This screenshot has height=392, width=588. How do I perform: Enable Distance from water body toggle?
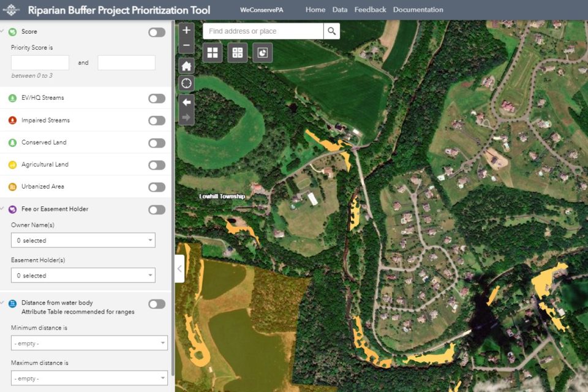pyautogui.click(x=157, y=304)
